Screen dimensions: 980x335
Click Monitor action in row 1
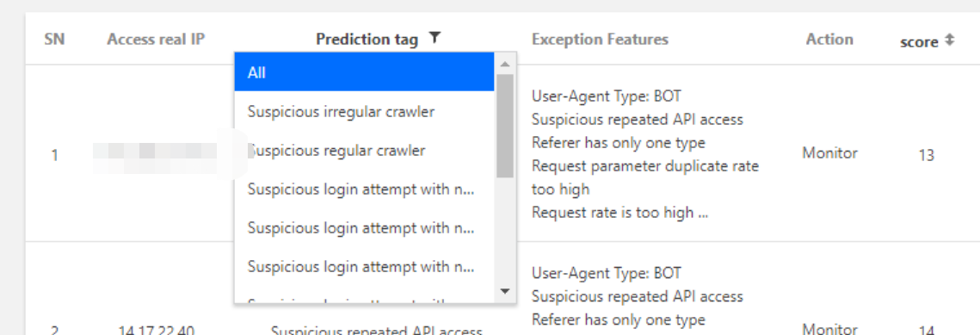(x=830, y=153)
